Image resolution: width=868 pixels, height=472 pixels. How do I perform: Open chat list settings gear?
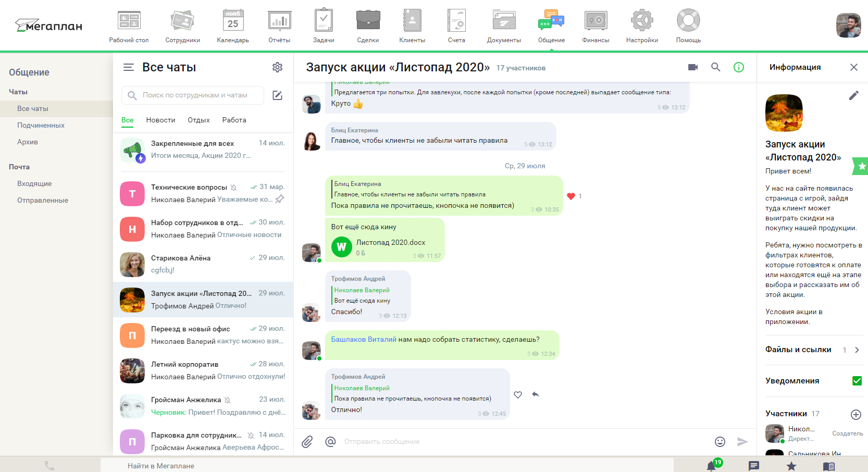tap(277, 67)
